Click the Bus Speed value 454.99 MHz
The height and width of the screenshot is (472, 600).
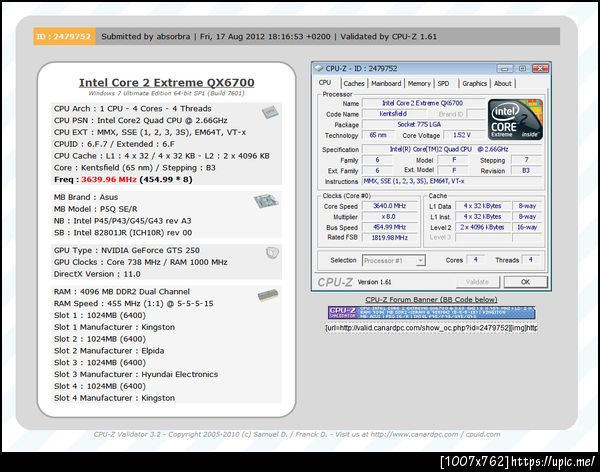[390, 227]
